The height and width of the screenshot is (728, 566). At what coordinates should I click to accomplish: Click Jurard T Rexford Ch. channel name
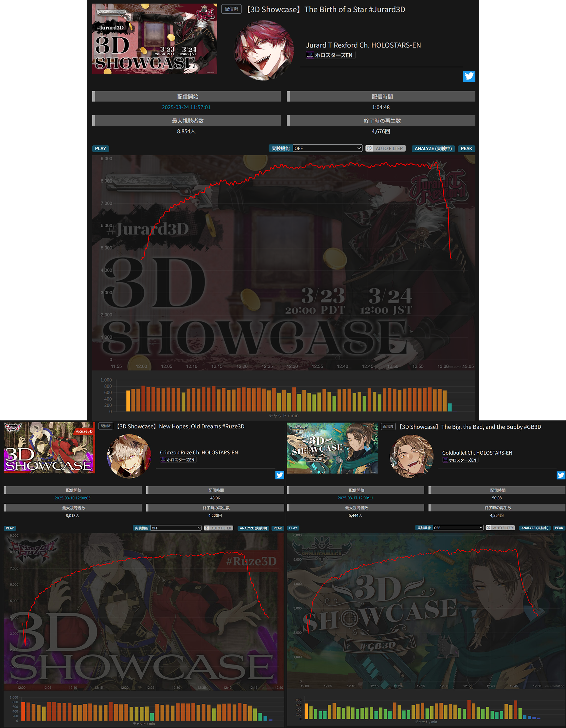363,45
